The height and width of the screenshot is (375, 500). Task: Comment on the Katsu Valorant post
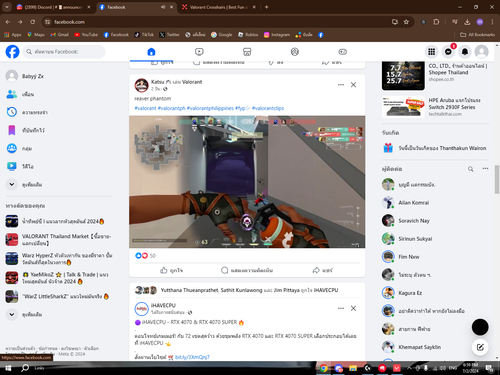tap(247, 270)
